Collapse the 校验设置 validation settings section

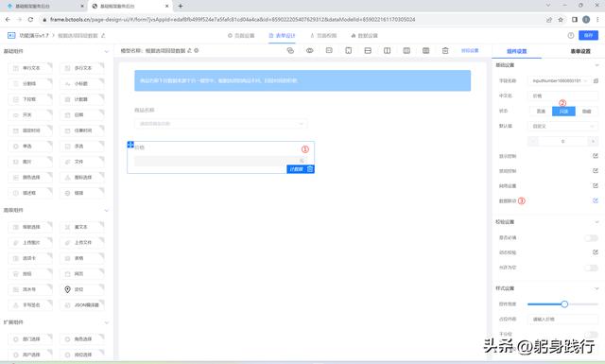(x=596, y=222)
